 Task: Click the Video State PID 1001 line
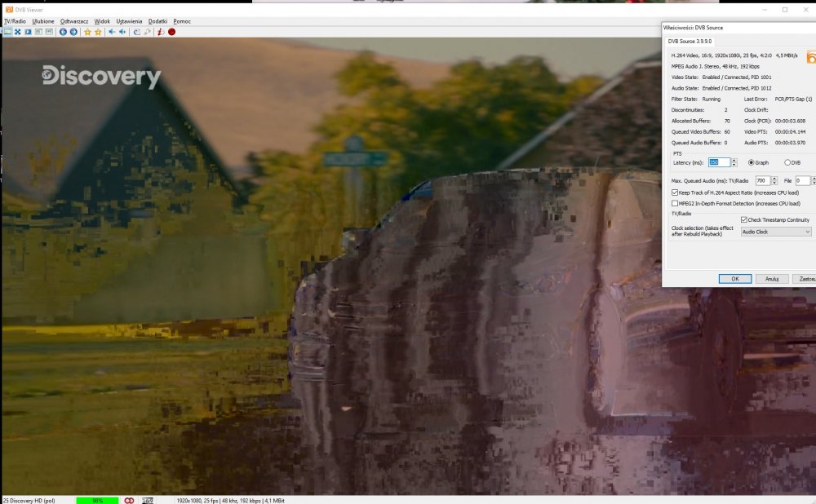point(721,77)
